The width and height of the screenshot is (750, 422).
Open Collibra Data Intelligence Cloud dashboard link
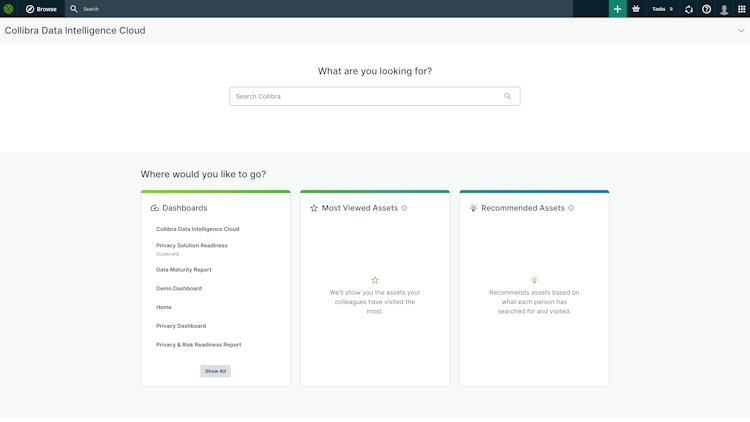click(198, 229)
